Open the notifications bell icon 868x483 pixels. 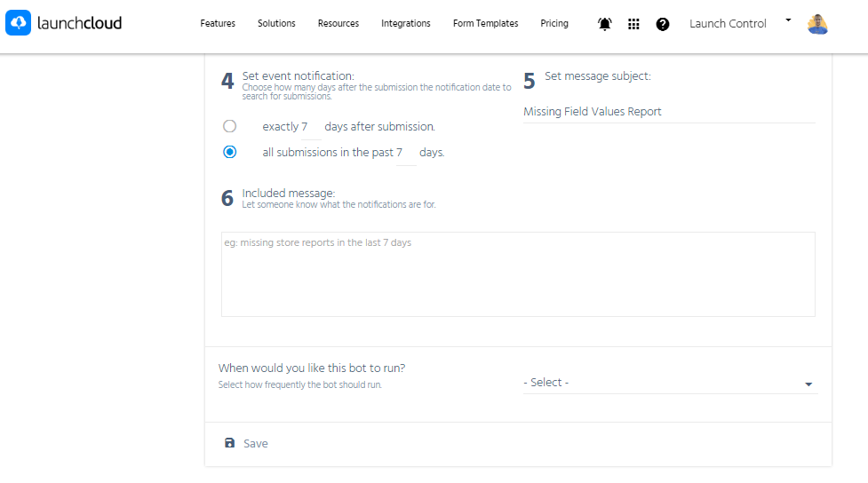pos(605,24)
